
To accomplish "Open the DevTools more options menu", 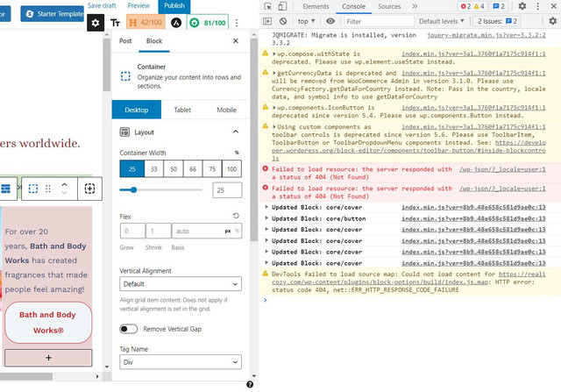I will [537, 6].
